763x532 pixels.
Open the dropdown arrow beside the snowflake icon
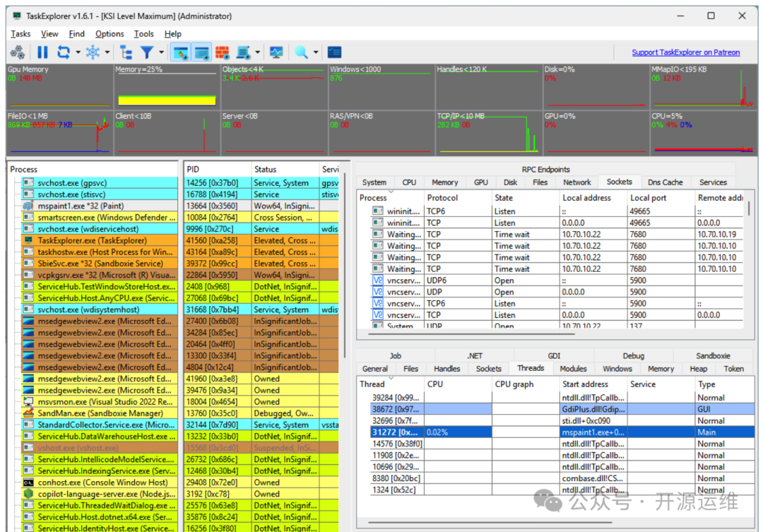coord(107,52)
